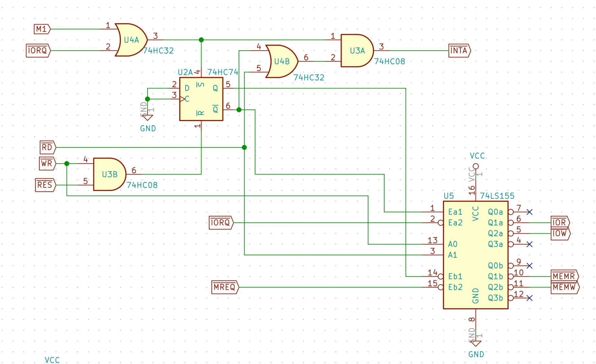Select the GND power symbol near U2A

148,118
